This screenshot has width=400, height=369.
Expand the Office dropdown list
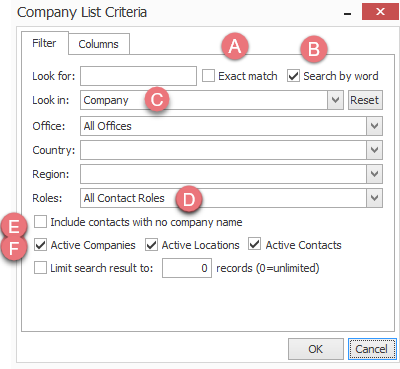point(374,126)
